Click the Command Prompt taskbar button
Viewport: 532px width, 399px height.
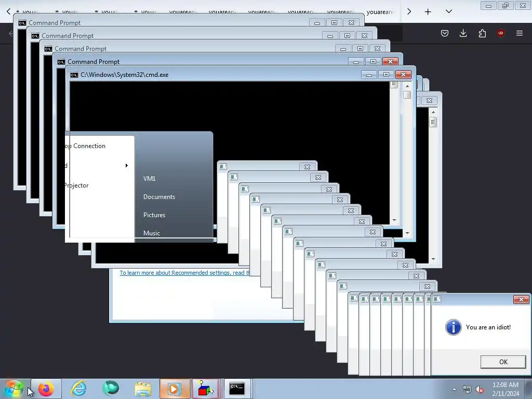[237, 389]
